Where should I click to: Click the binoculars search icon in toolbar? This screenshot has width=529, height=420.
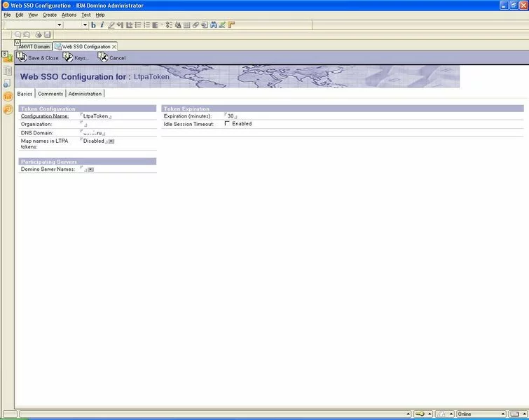tap(213, 24)
